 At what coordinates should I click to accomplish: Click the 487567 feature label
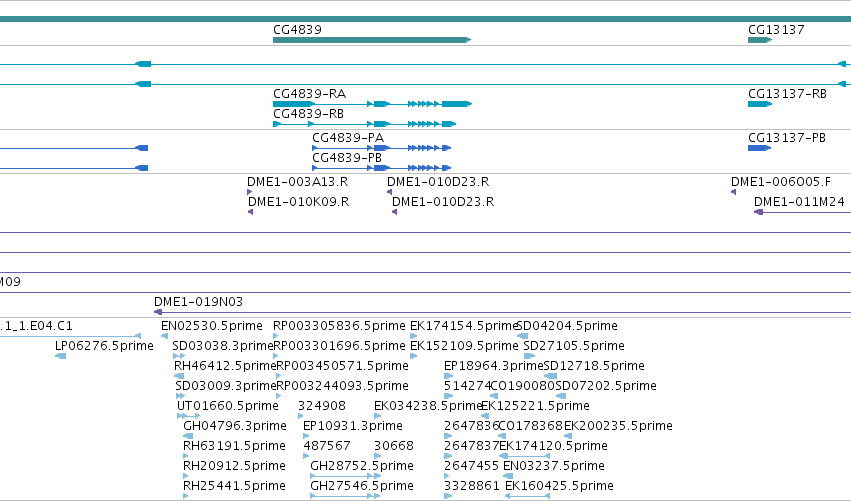tap(327, 446)
